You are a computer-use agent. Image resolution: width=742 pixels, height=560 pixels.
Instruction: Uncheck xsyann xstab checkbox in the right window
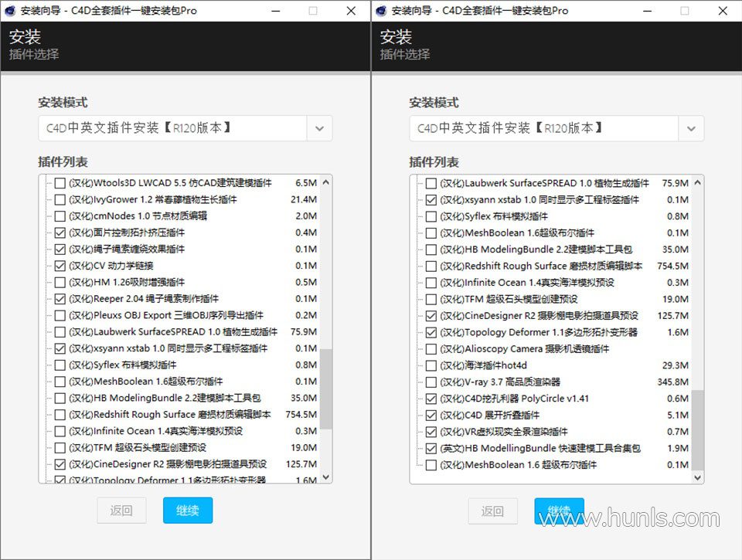coord(431,199)
